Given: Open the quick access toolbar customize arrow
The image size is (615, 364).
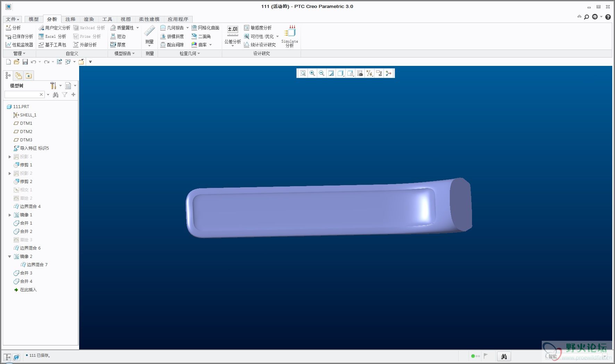Looking at the screenshot, I should coord(90,62).
